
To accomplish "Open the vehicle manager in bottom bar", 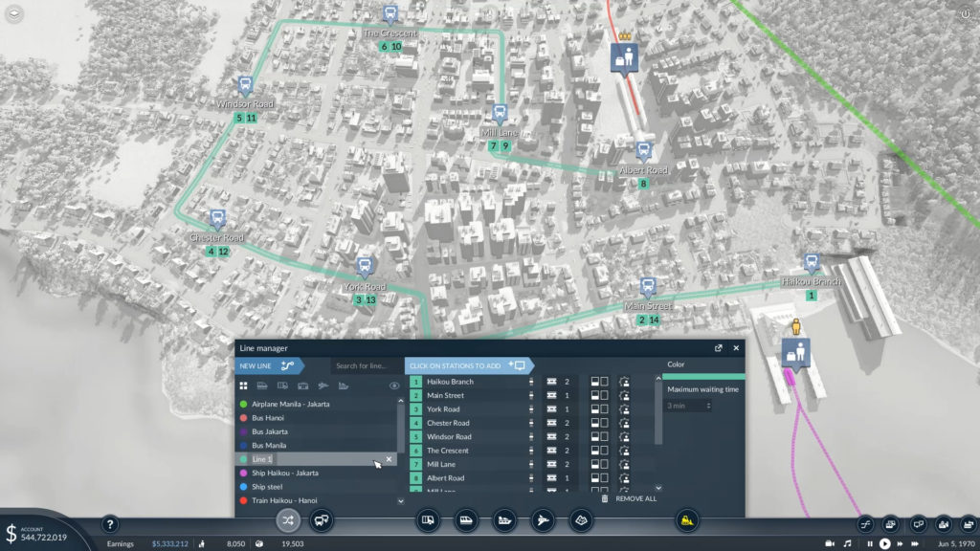I will (321, 520).
